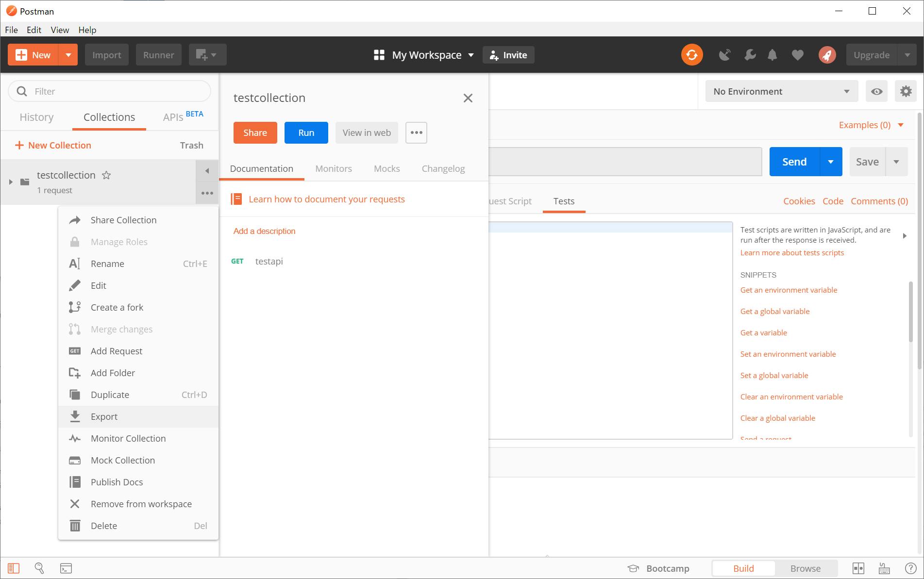Collapse the tests snippets panel arrow
The width and height of the screenshot is (924, 579).
(904, 236)
